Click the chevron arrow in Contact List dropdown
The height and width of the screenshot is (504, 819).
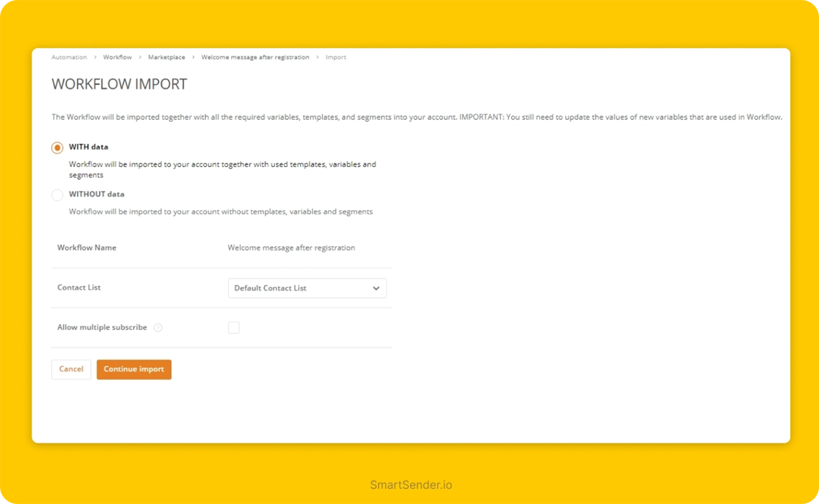(x=376, y=288)
